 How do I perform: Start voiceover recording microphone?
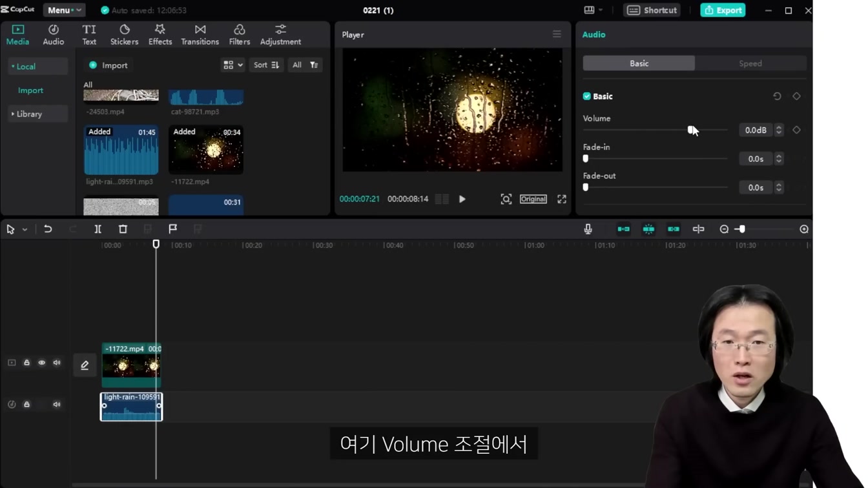[x=588, y=229]
